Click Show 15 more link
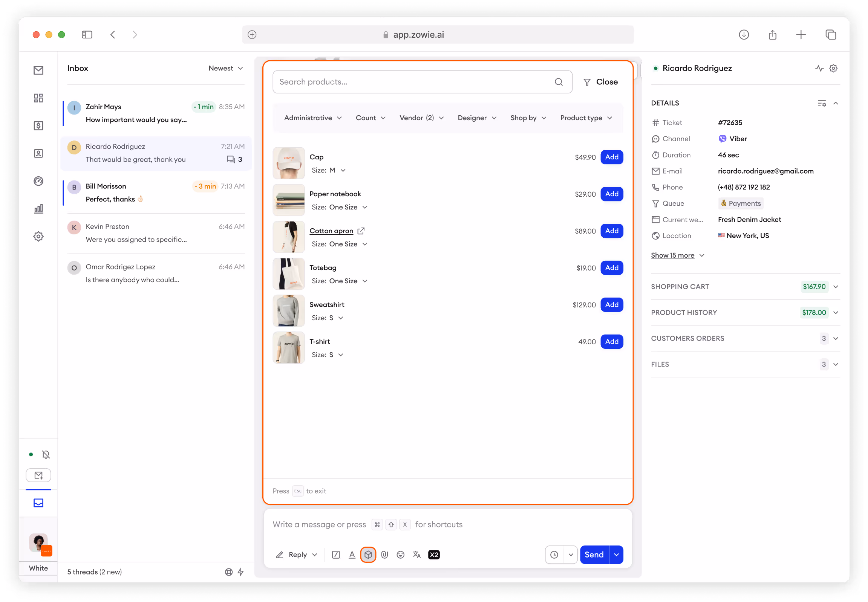The height and width of the screenshot is (602, 868). pyautogui.click(x=672, y=255)
